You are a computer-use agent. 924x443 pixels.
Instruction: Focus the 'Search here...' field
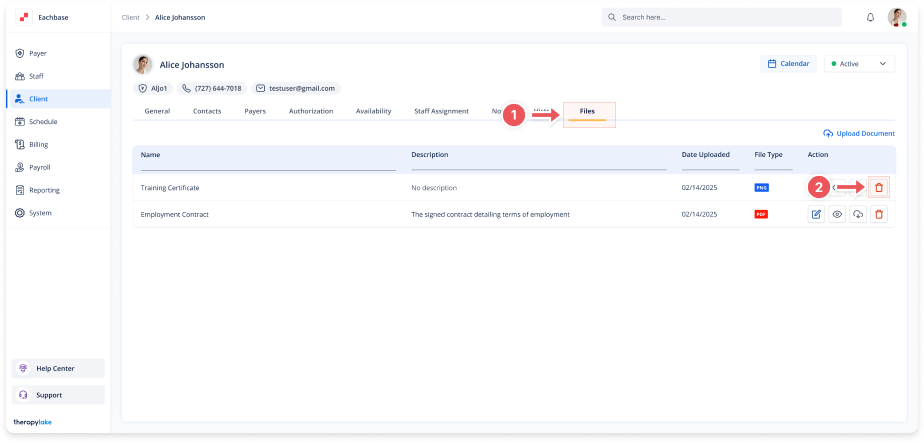coord(721,17)
